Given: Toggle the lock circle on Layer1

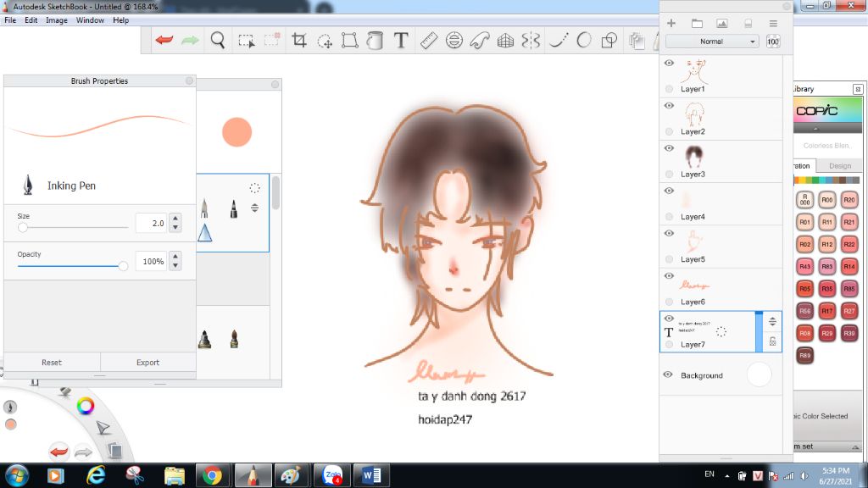Looking at the screenshot, I should [x=670, y=88].
